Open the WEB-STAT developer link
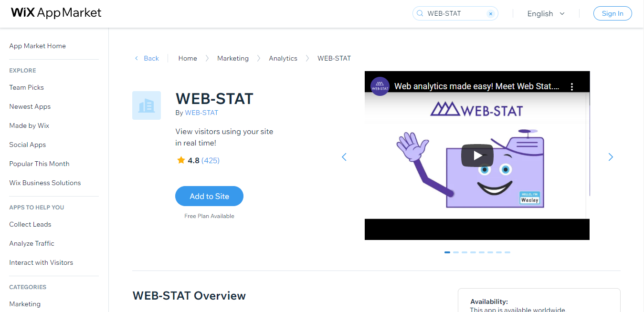This screenshot has width=644, height=312. (x=201, y=113)
